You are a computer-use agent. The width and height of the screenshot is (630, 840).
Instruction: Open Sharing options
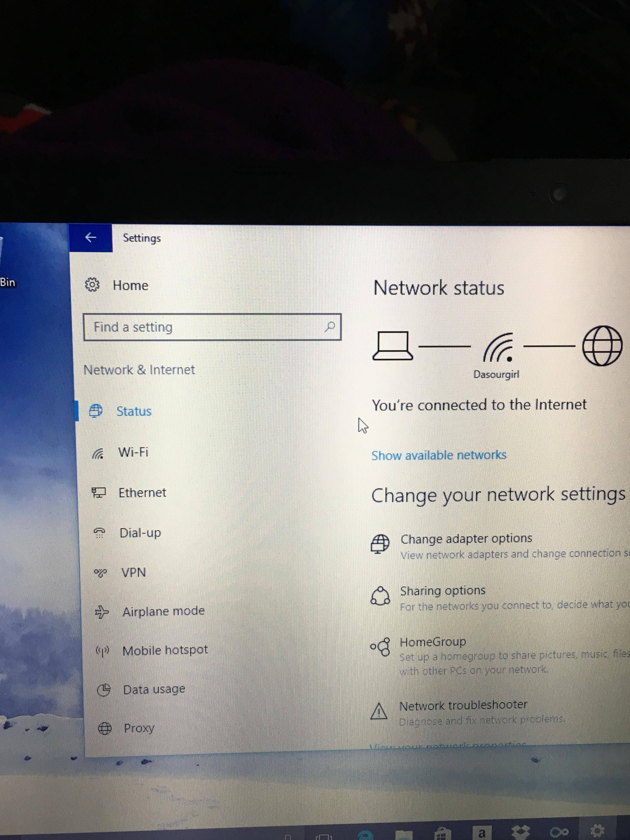(442, 590)
